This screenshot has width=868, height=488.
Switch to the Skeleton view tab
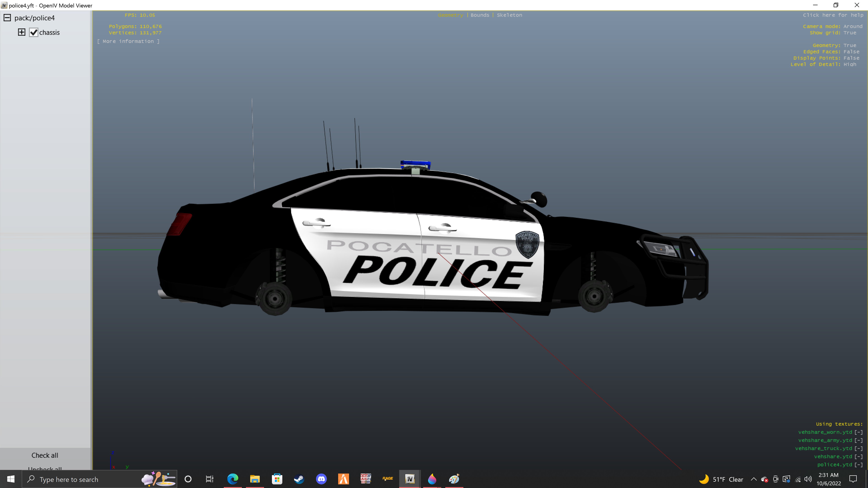[509, 15]
